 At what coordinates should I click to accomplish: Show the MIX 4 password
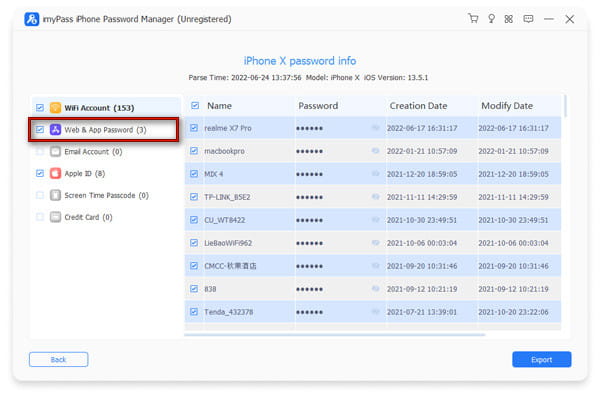pos(375,174)
